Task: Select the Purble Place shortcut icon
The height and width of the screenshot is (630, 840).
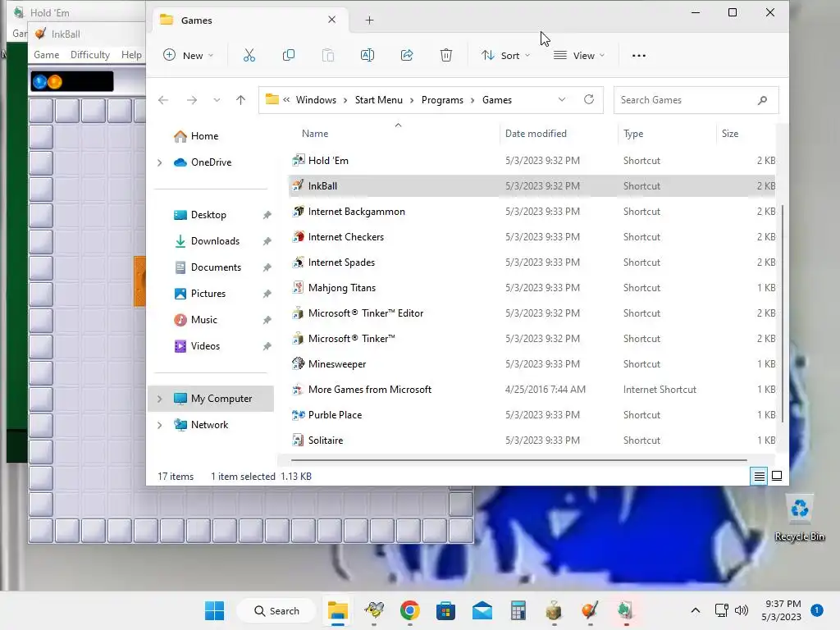Action: [298, 414]
